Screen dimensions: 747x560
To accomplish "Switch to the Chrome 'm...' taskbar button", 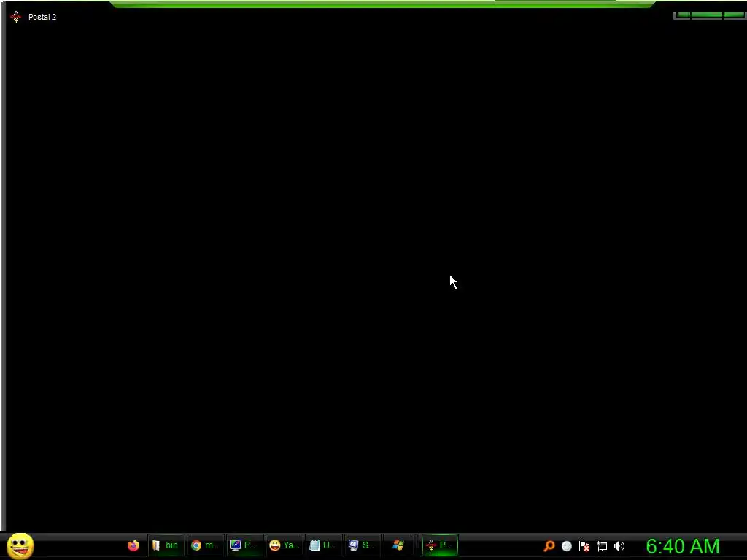I will [x=205, y=545].
